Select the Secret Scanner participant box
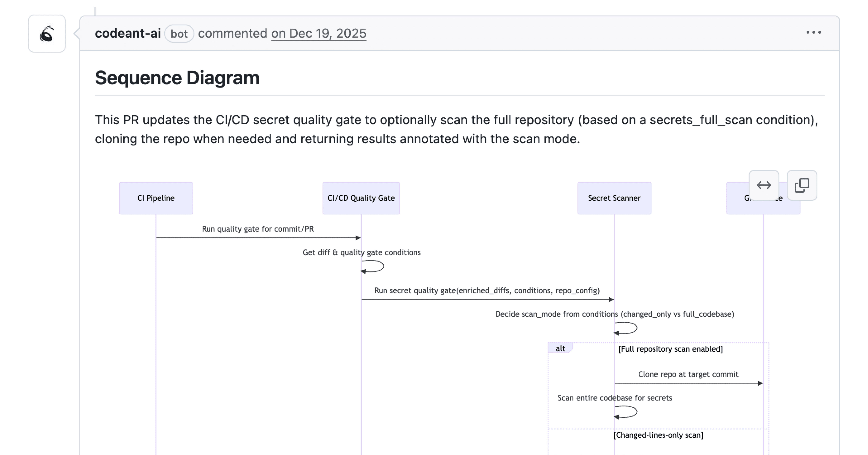The image size is (868, 455). click(x=614, y=198)
